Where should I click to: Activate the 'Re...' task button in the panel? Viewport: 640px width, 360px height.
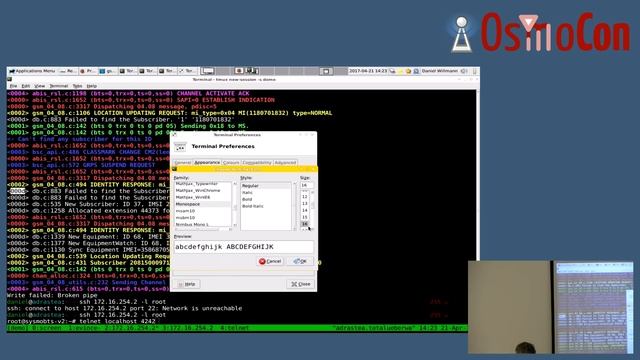(x=67, y=71)
